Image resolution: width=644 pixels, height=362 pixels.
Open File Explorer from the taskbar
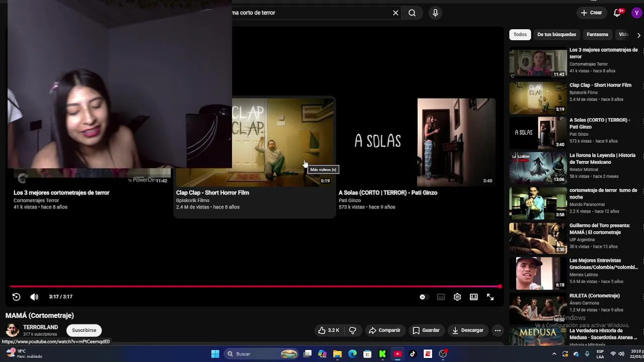tap(338, 354)
